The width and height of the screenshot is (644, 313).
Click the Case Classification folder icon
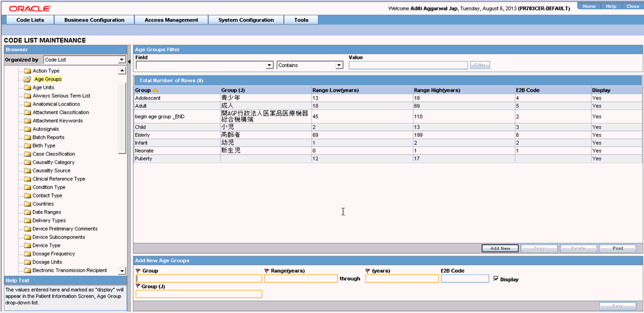tap(27, 154)
